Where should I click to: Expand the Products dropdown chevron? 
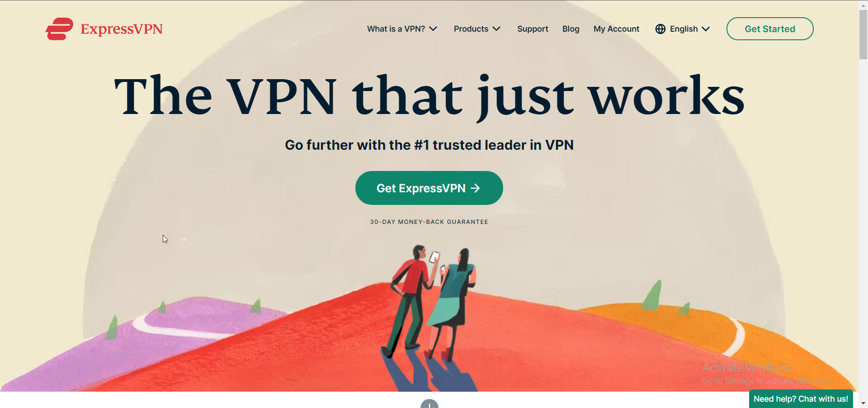pyautogui.click(x=496, y=29)
